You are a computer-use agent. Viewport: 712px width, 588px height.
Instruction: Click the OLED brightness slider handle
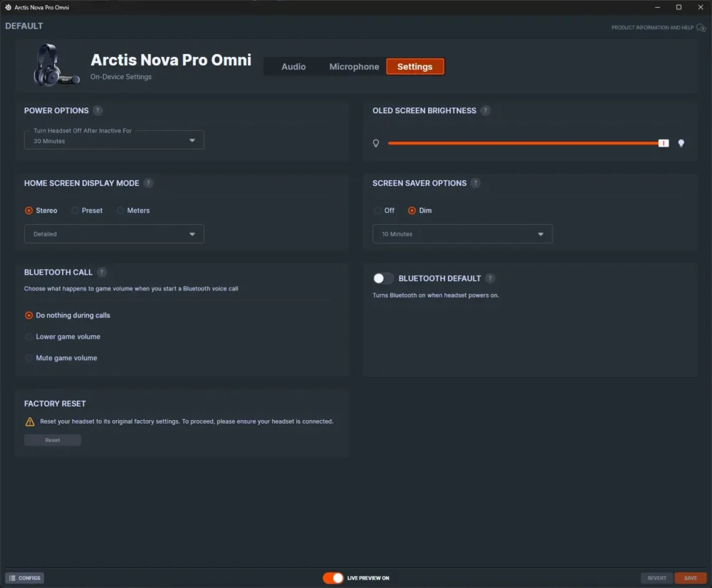pos(664,143)
